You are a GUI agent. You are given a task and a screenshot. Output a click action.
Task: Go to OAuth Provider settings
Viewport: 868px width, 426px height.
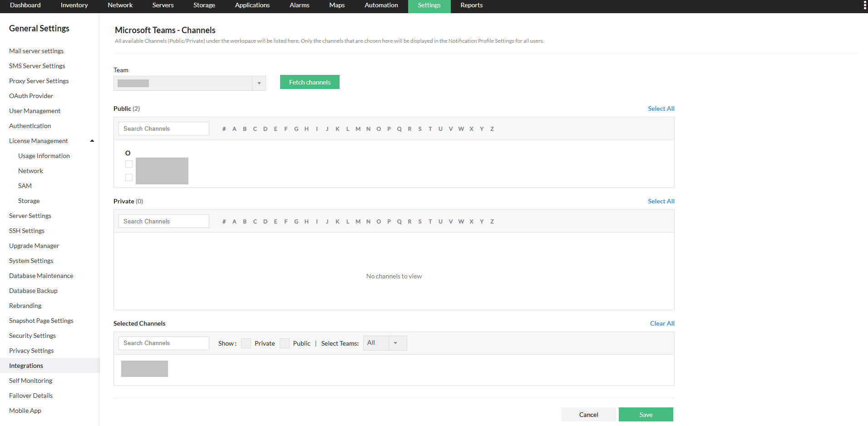31,96
